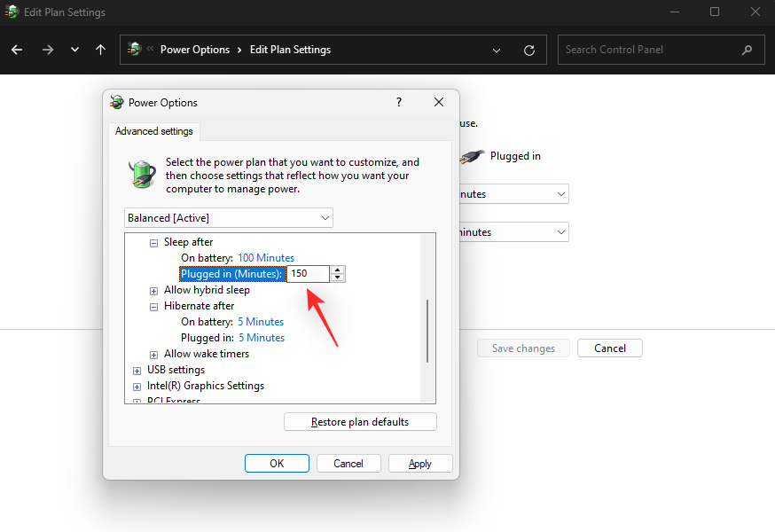Close the Edit Plan Settings window
The width and height of the screenshot is (775, 532).
point(755,12)
